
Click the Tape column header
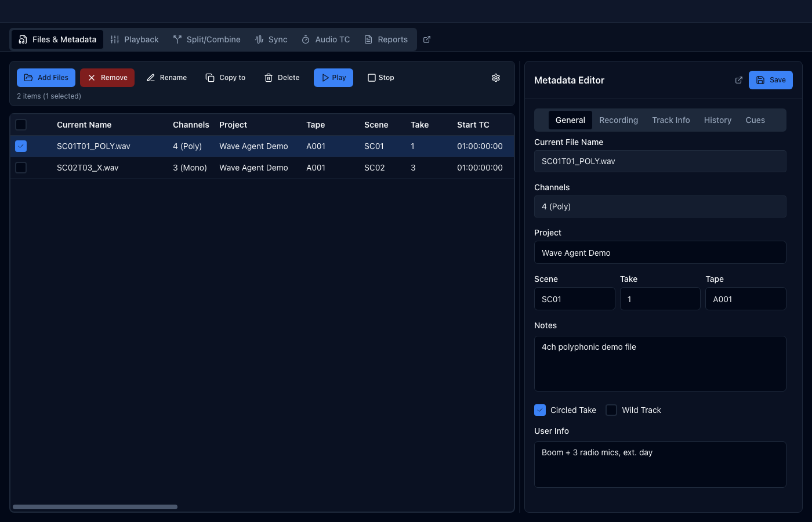tap(316, 125)
